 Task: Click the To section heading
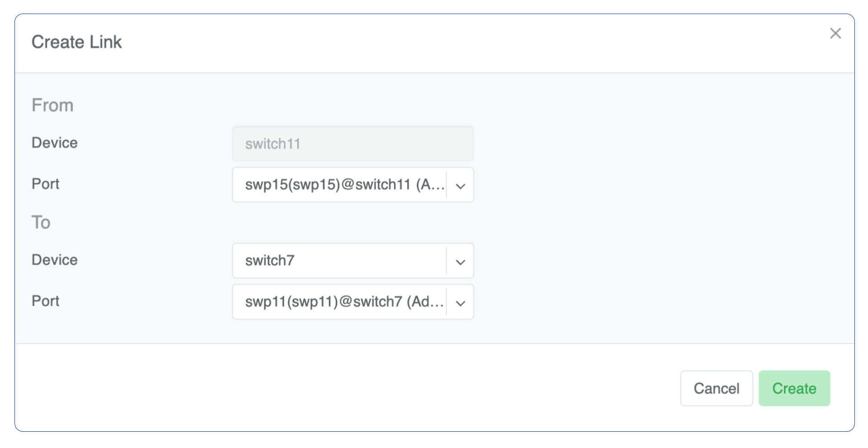pos(41,222)
